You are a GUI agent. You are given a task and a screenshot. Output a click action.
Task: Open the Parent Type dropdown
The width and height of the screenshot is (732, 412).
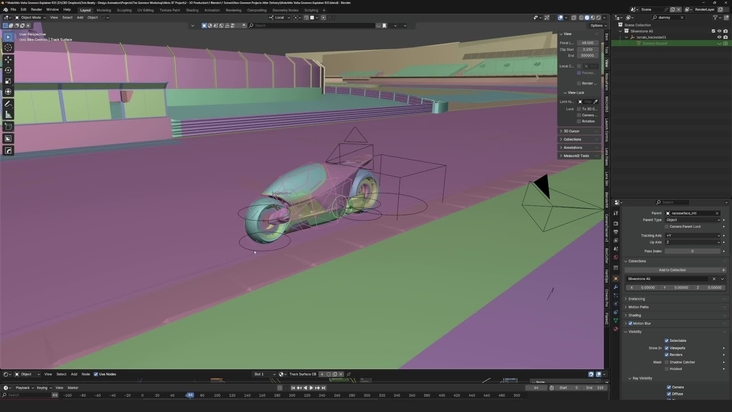693,220
